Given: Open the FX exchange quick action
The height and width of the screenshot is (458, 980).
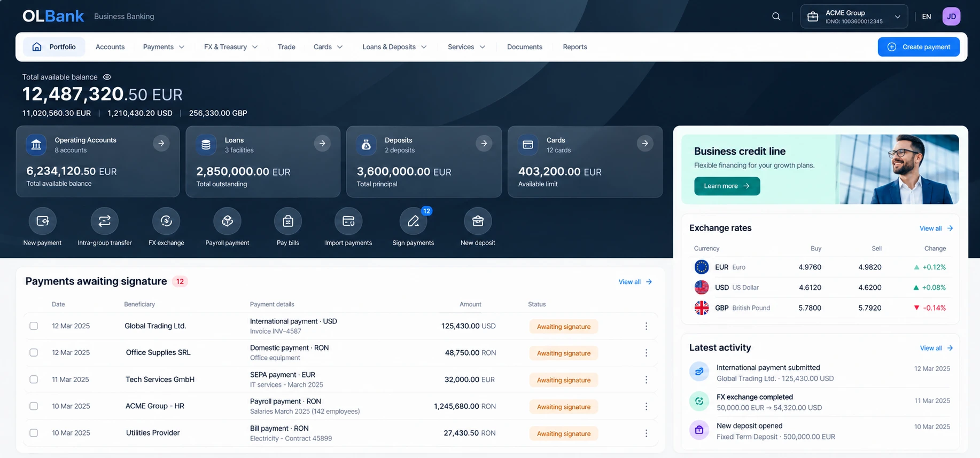Looking at the screenshot, I should [166, 221].
